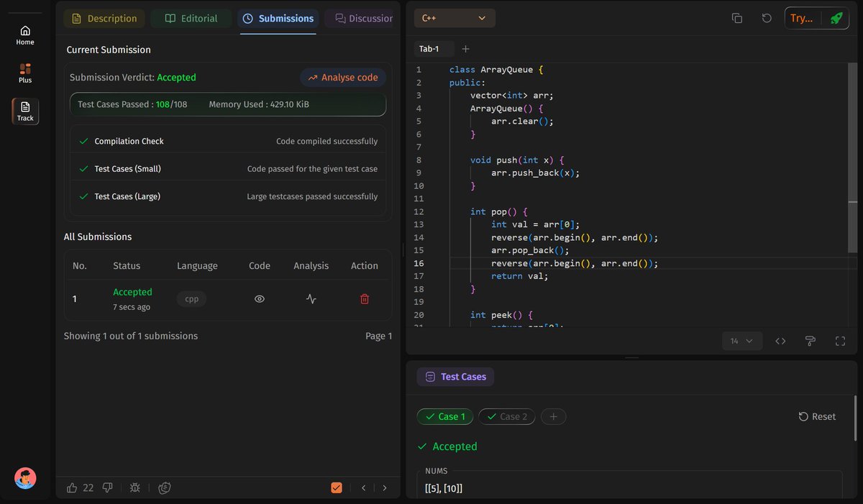Screen dimensions: 863x504
Task: Open the user profile avatar
Action: [x=25, y=478]
